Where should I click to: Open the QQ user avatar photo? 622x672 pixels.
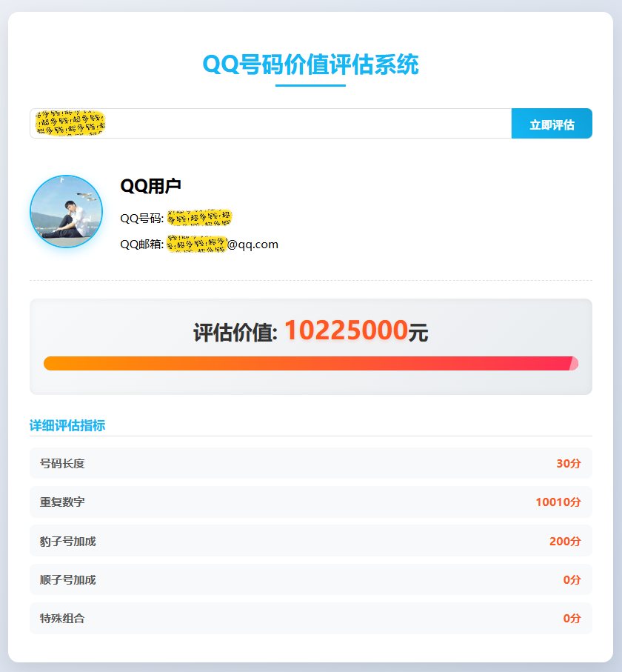point(67,211)
